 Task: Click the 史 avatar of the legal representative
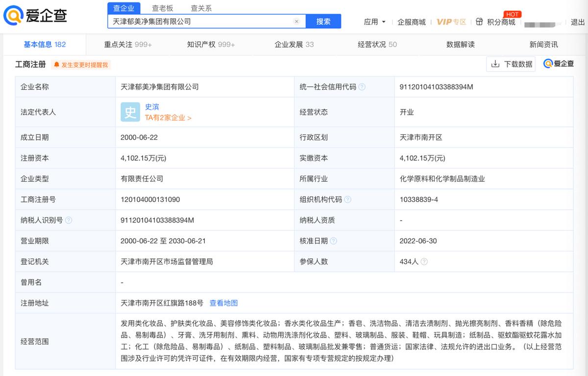click(x=130, y=112)
